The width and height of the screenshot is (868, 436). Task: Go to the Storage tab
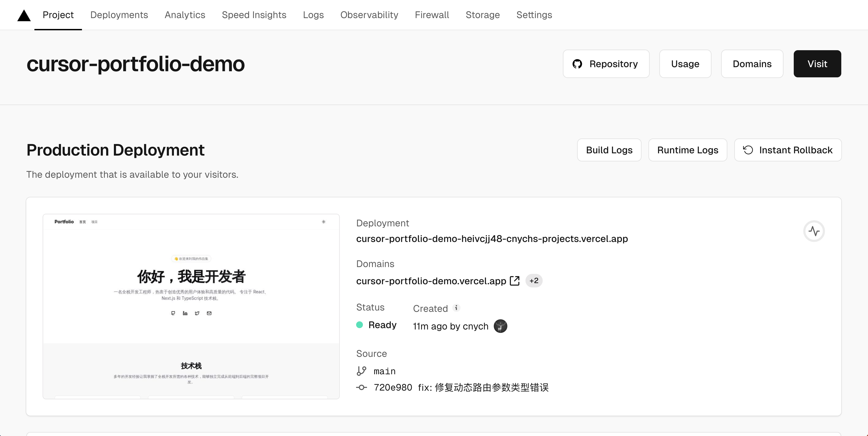pos(482,15)
